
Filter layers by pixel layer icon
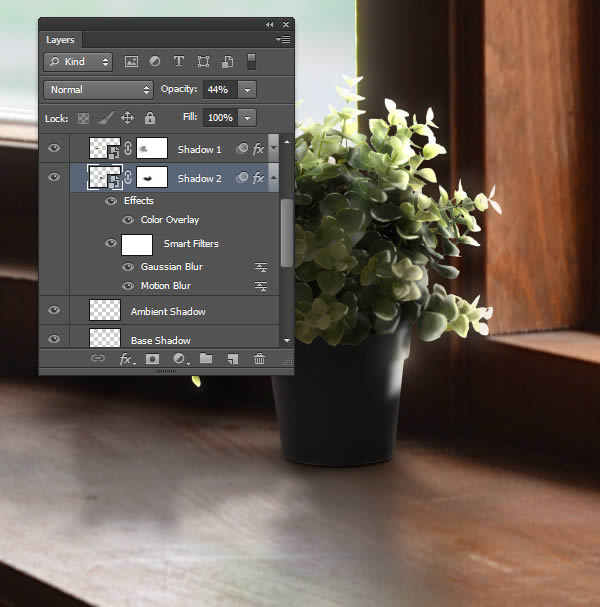tap(131, 62)
